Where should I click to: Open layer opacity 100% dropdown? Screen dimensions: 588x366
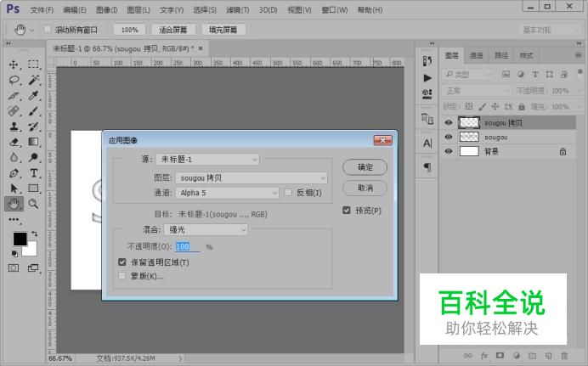pos(578,91)
